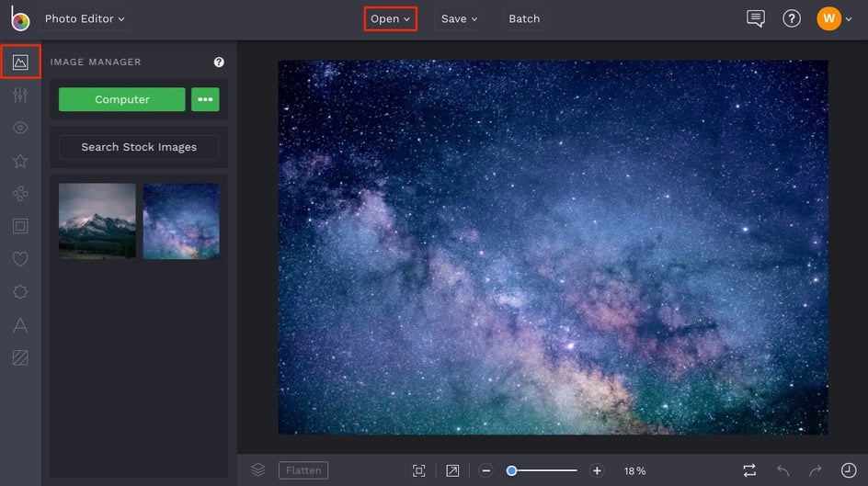Screen dimensions: 868x486
Task: Select the mountain photo thumbnail
Action: [97, 221]
